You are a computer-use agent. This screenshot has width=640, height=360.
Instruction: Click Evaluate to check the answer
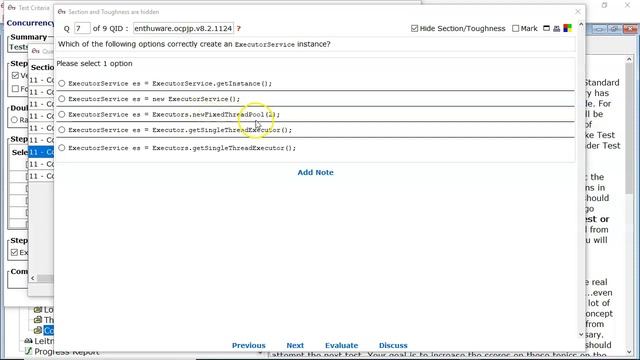pyautogui.click(x=342, y=345)
